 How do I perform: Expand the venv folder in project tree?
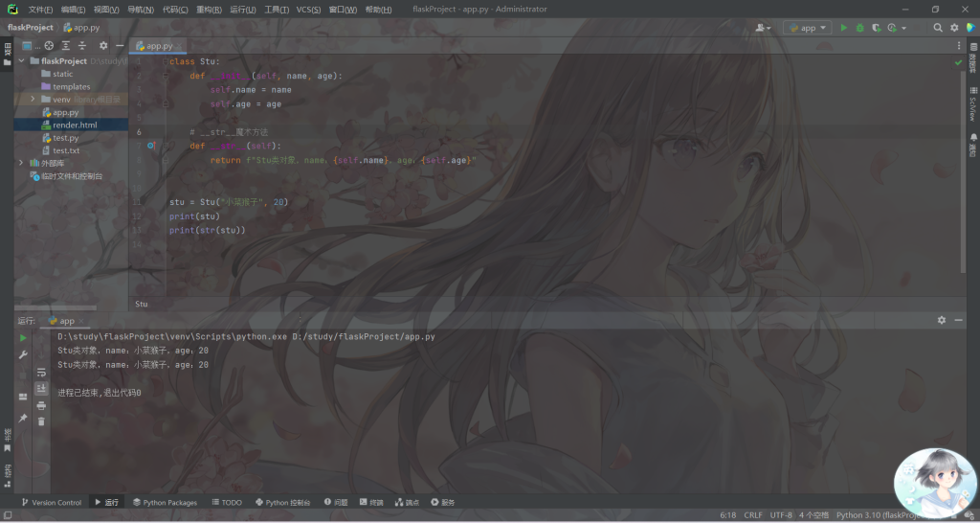pos(33,99)
